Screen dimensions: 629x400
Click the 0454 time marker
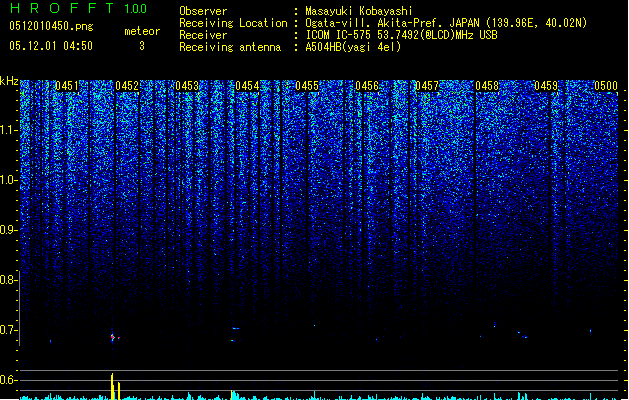(x=247, y=86)
